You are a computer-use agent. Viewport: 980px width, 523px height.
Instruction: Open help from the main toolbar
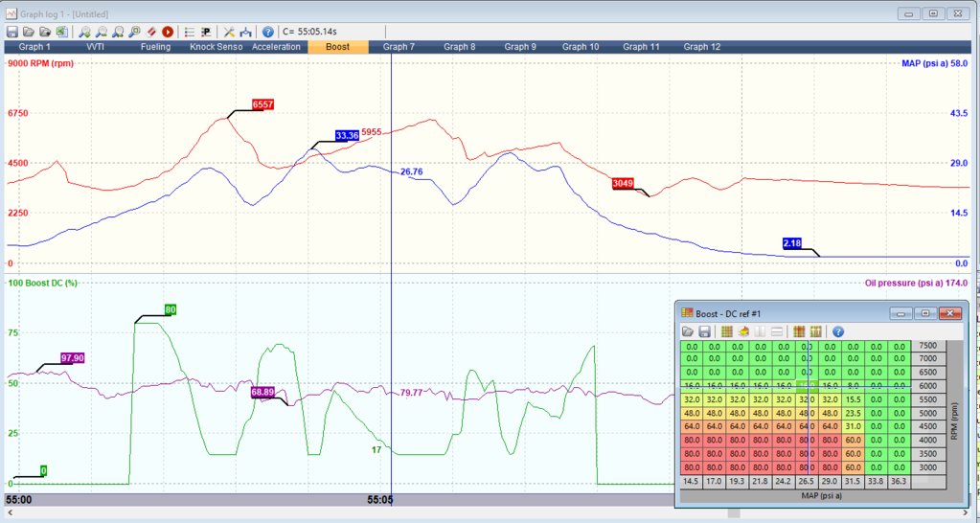click(x=268, y=32)
